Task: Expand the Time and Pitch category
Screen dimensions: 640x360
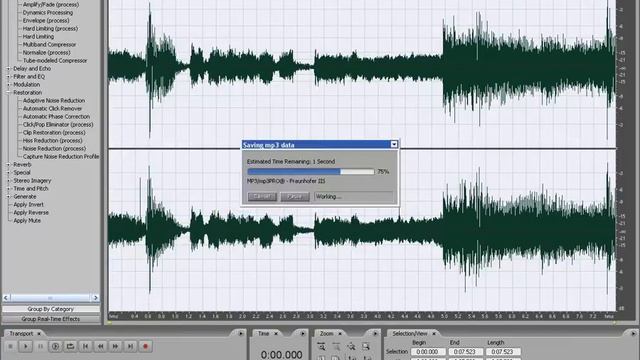Action: pos(8,189)
